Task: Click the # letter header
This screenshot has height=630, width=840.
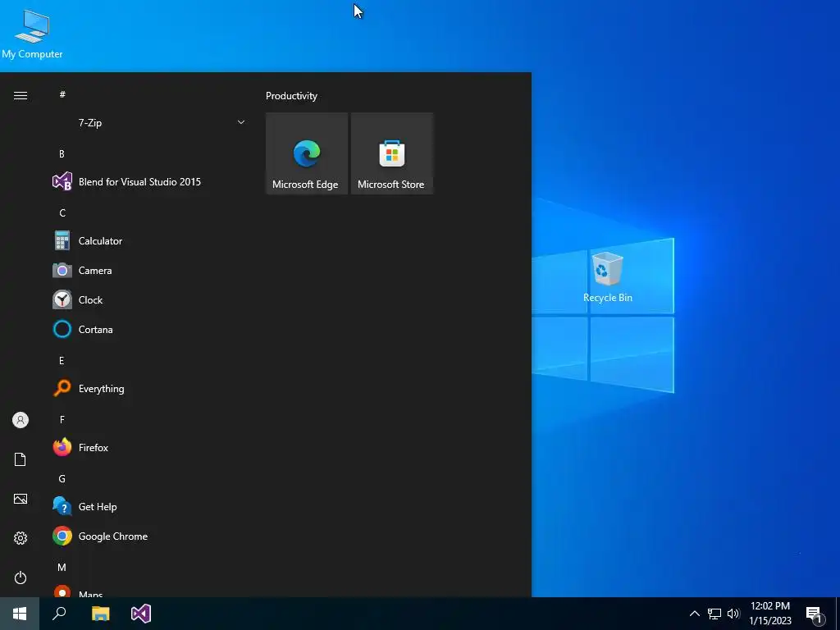Action: (x=62, y=94)
